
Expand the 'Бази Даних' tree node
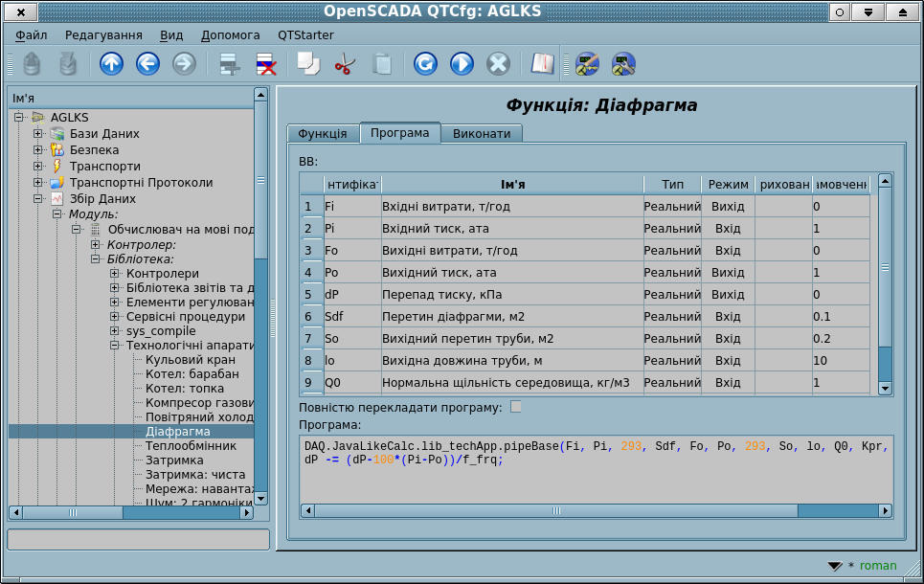pos(38,134)
